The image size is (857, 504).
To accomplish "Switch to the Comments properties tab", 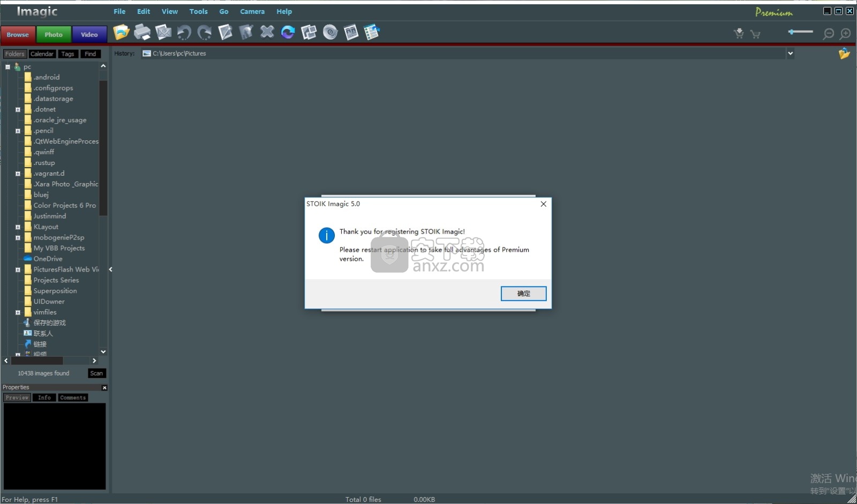I will (73, 397).
